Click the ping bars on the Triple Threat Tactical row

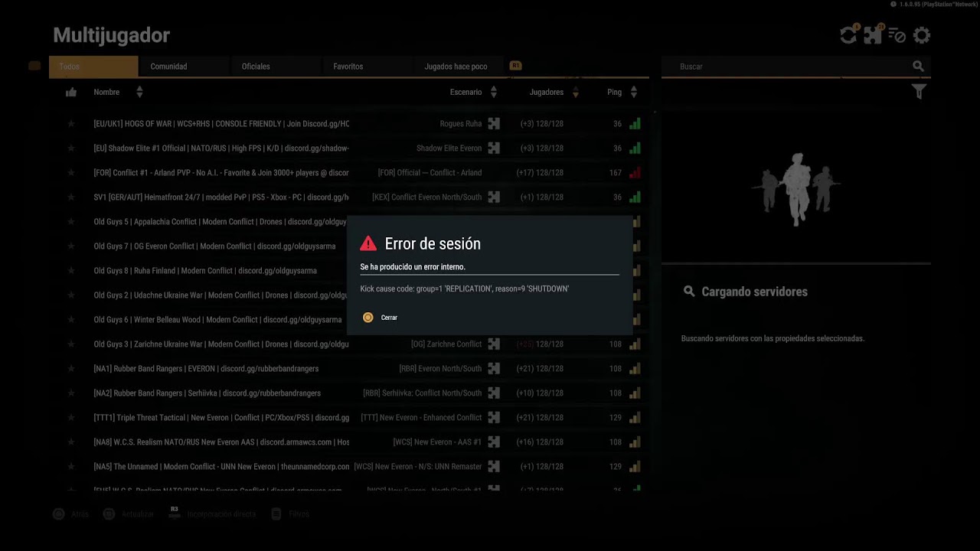(x=635, y=417)
